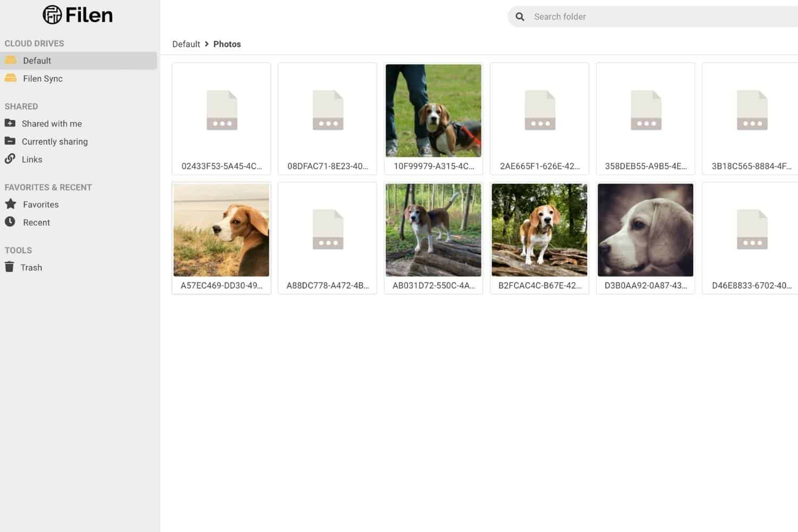
Task: Click the placeholder icon of file 02433F53-5A45-4C
Action: point(222,110)
